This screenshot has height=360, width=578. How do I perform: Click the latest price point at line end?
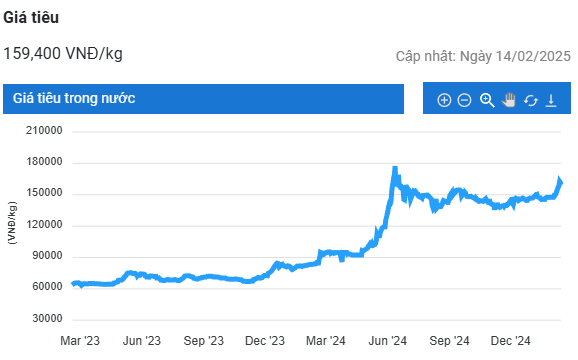click(560, 182)
